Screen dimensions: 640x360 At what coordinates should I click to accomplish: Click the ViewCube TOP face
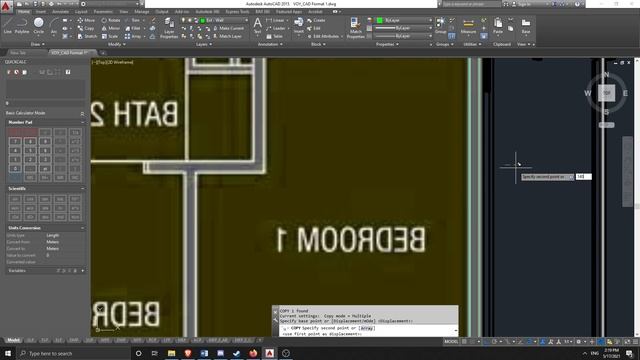(607, 93)
